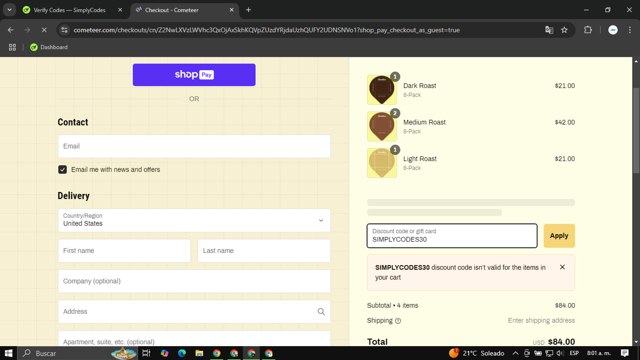Show hidden system tray icons
Image resolution: width=640 pixels, height=360 pixels.
tap(516, 353)
